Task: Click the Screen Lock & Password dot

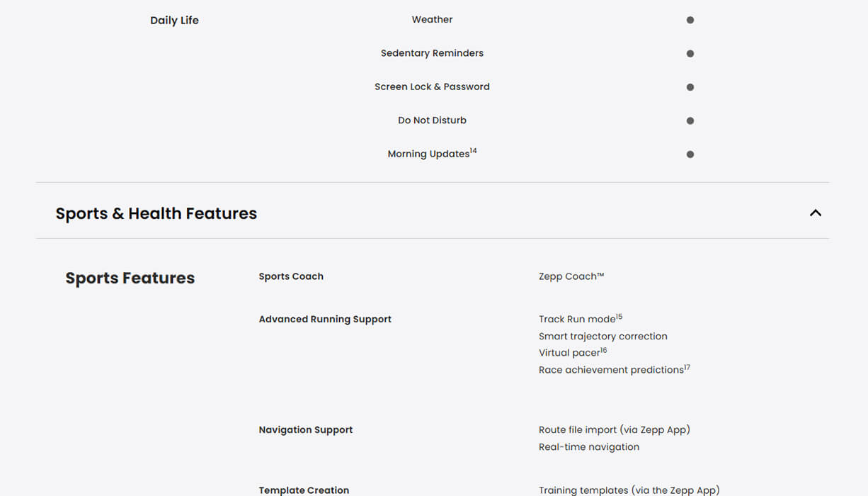Action: click(x=690, y=87)
